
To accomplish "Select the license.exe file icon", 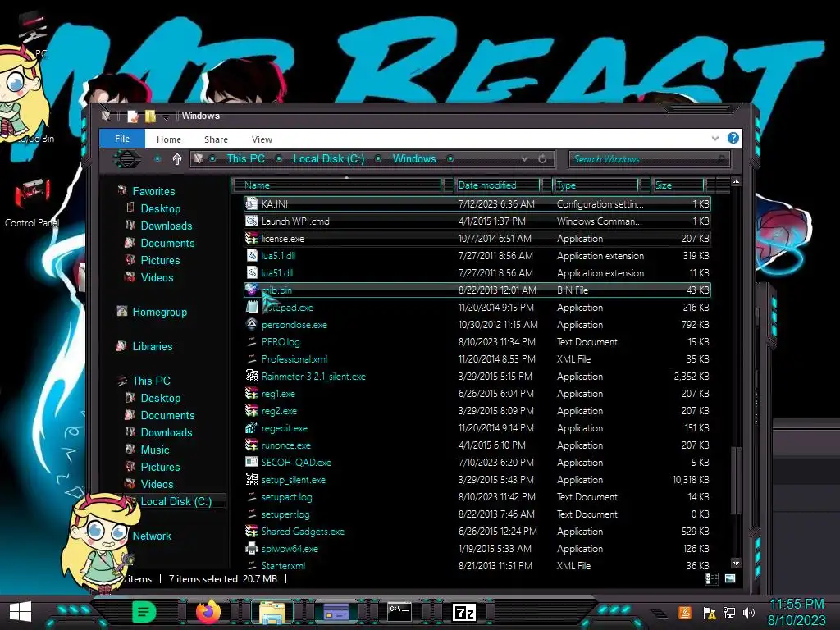I will pyautogui.click(x=251, y=238).
